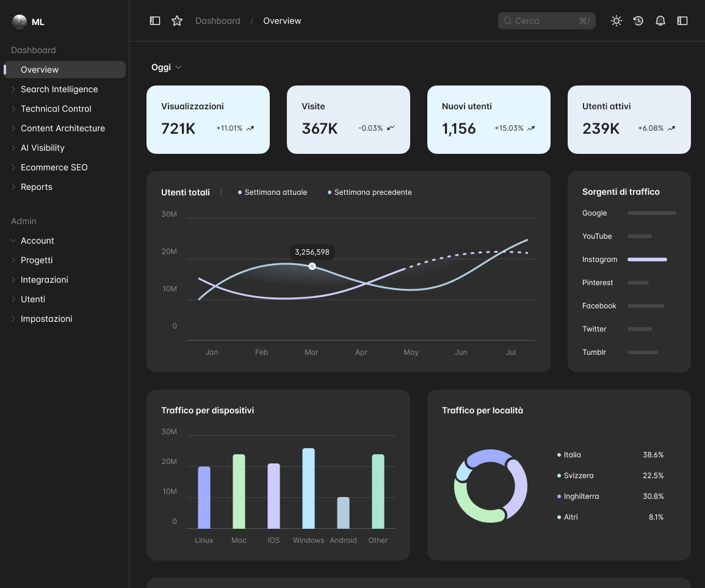This screenshot has width=705, height=588.
Task: Toggle Settimana precedente legend series
Action: point(369,192)
